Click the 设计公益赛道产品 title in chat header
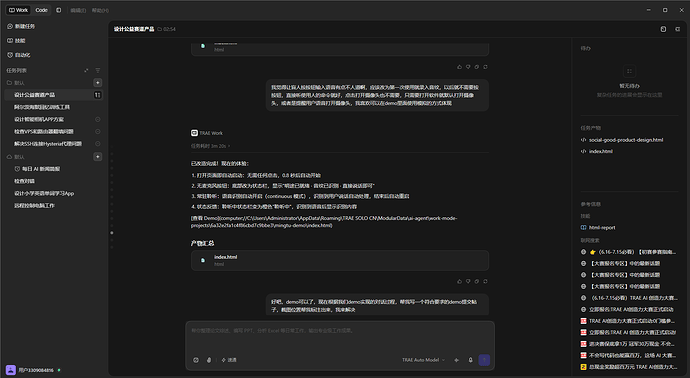The image size is (690, 378). click(x=134, y=29)
